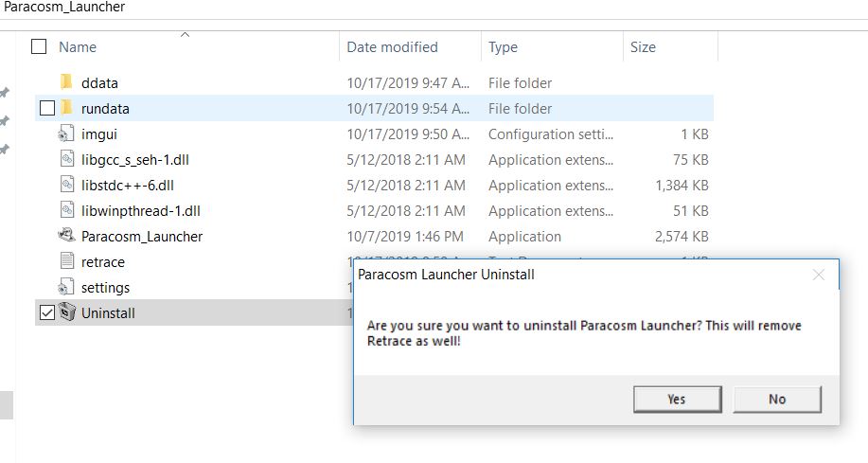Click the settings configuration file icon
Viewport: 868px width, 463px height.
click(66, 287)
